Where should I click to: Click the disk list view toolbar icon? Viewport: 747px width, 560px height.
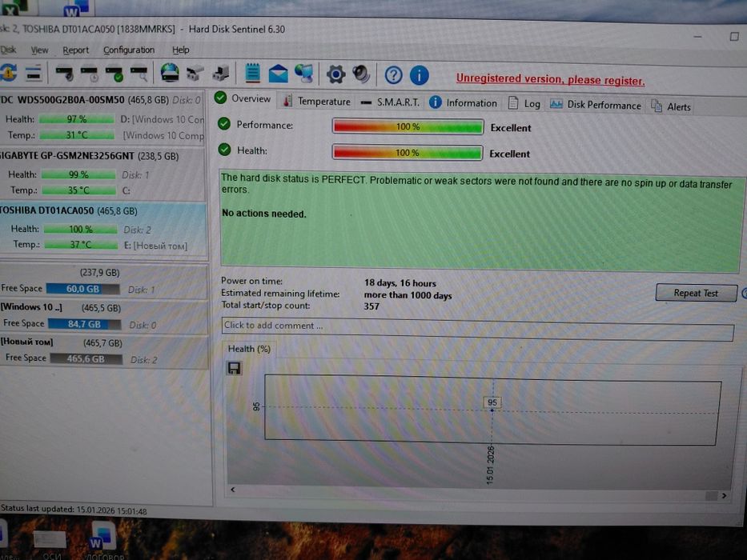coord(34,74)
